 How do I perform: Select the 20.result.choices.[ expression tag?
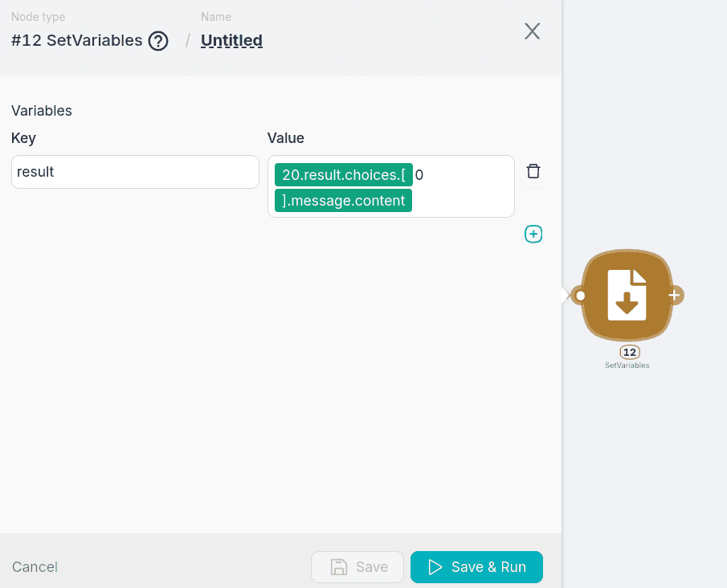[x=343, y=174]
